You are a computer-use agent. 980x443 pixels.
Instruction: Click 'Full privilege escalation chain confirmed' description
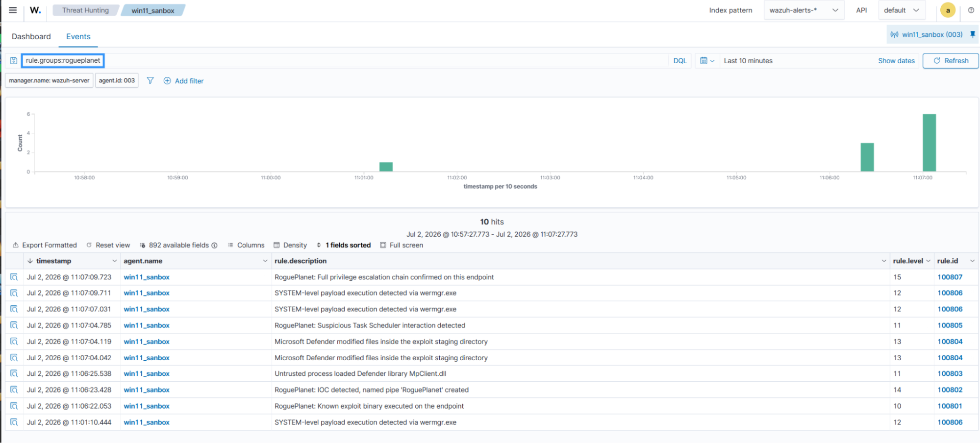384,277
